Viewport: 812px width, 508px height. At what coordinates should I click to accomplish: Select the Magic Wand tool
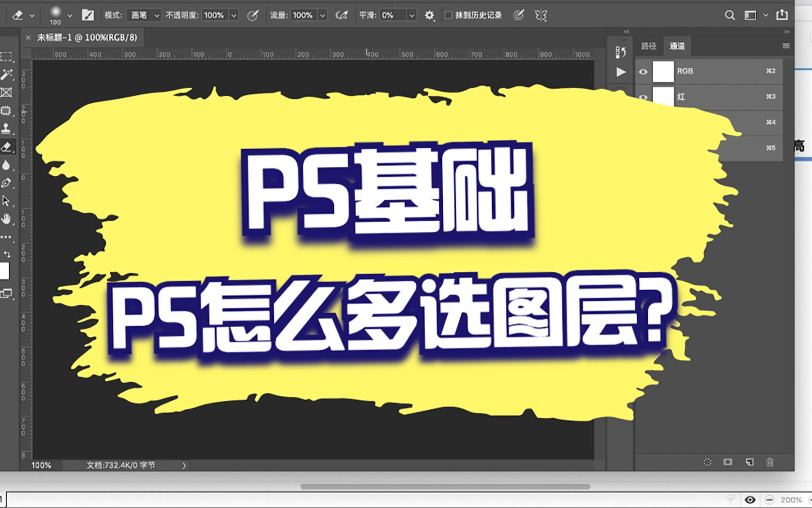click(7, 75)
